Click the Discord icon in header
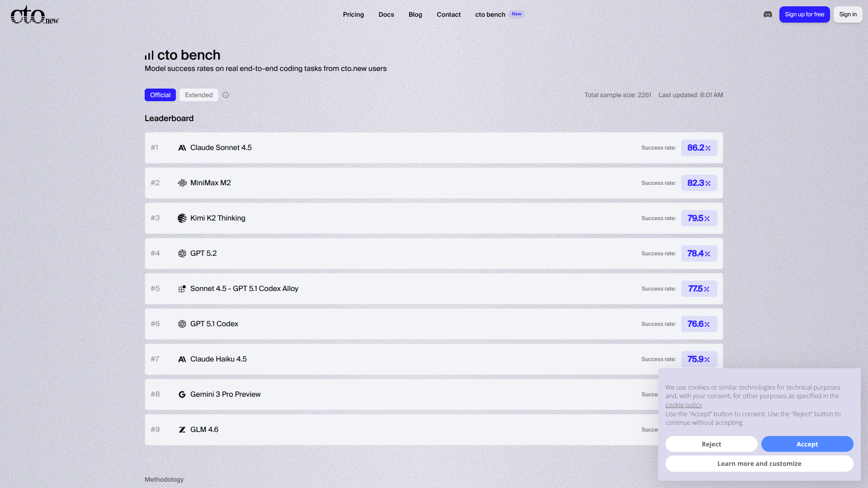Screen dimensions: 868x488 tap(768, 14)
